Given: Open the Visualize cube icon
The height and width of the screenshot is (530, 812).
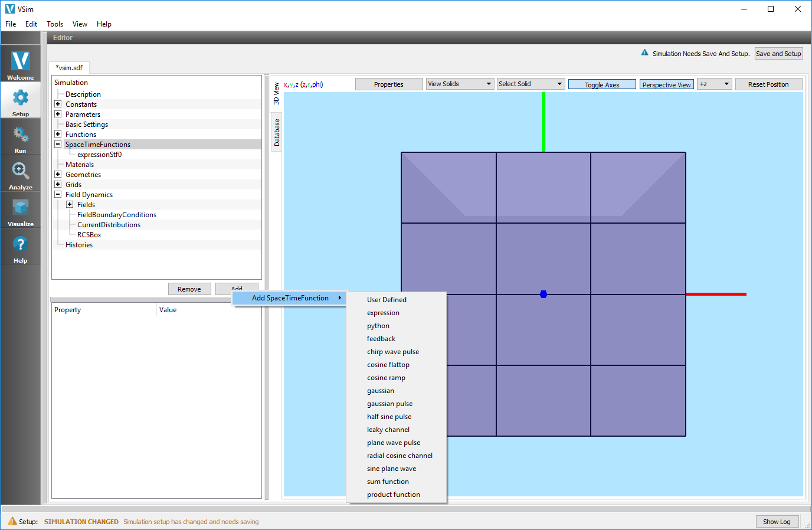Looking at the screenshot, I should click(x=21, y=208).
